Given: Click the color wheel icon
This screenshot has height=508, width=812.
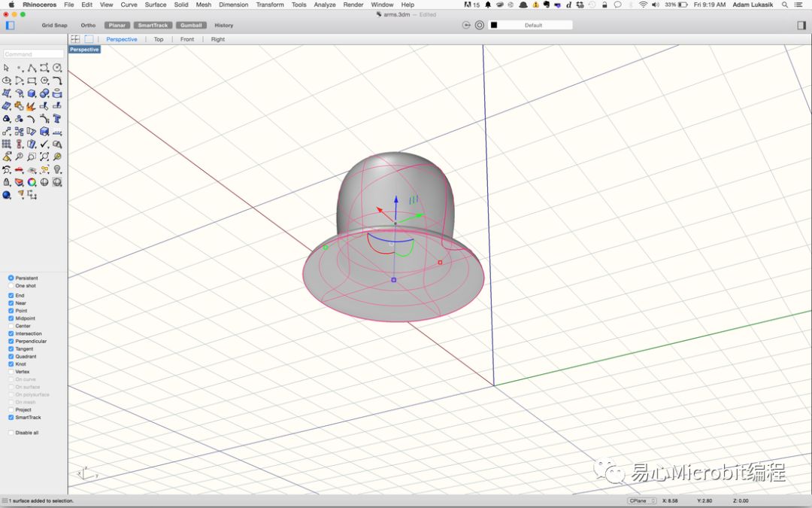Looking at the screenshot, I should coord(32,182).
